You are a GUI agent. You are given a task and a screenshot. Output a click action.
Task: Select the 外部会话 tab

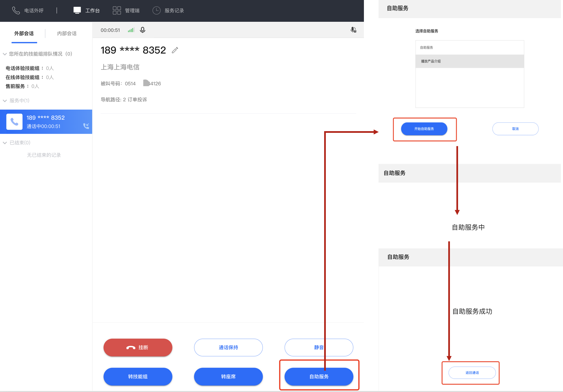click(x=24, y=33)
